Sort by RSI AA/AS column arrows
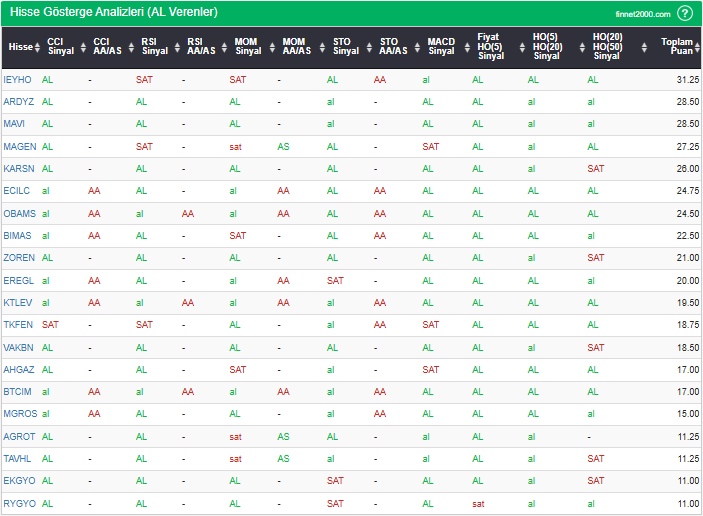This screenshot has width=703, height=516. [224, 47]
